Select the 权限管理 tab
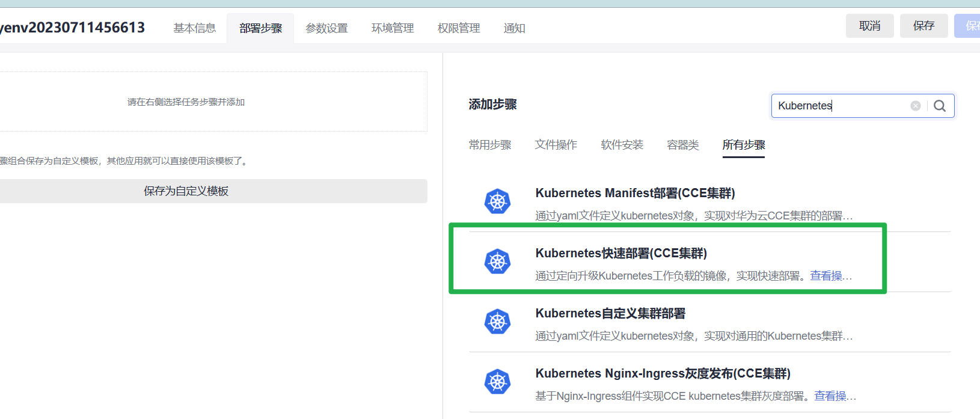 coord(459,28)
